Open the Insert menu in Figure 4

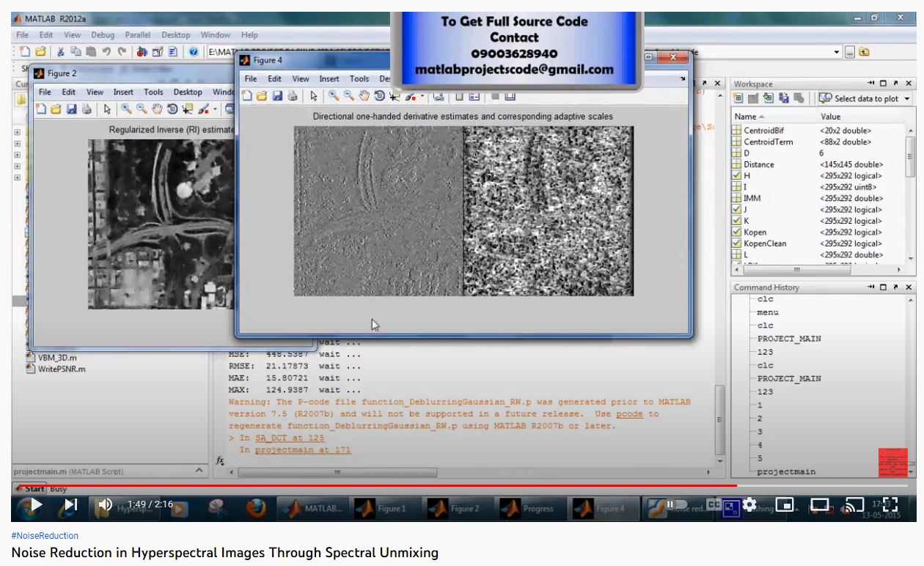point(329,78)
